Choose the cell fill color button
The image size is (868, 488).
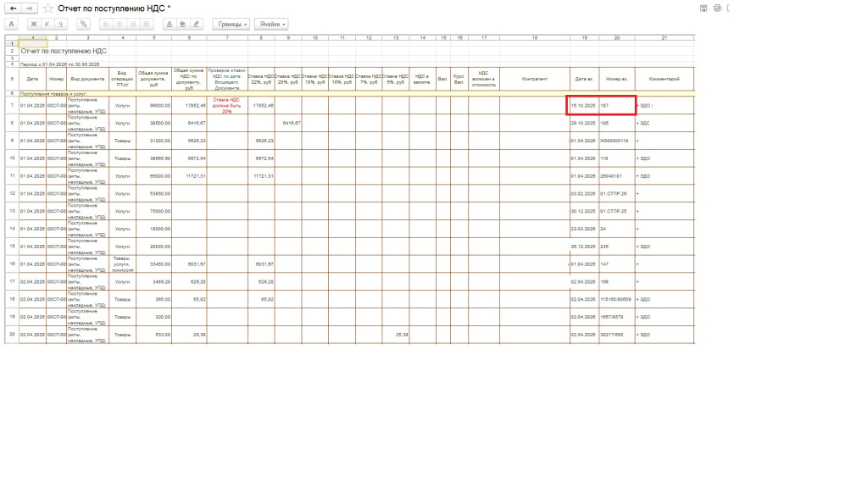coord(183,24)
